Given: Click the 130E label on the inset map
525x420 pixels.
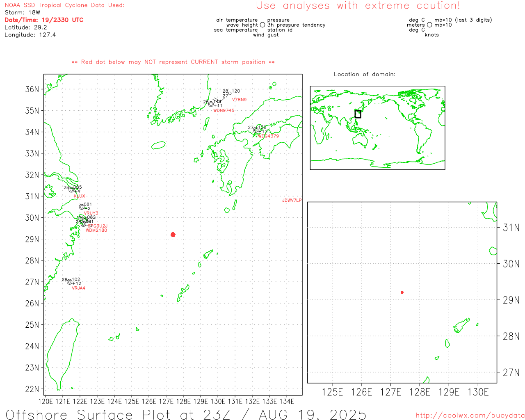Looking at the screenshot, I should [x=478, y=392].
